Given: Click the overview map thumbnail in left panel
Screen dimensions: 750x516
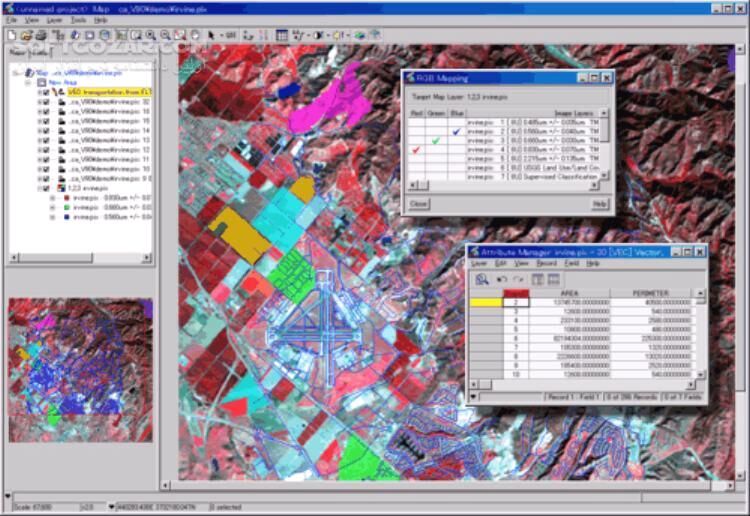Looking at the screenshot, I should pos(80,370).
